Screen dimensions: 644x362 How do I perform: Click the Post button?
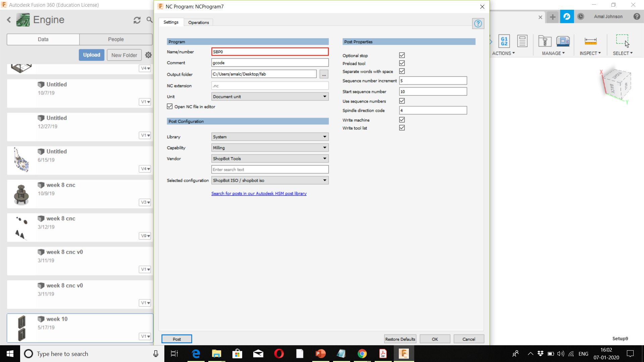(x=176, y=339)
